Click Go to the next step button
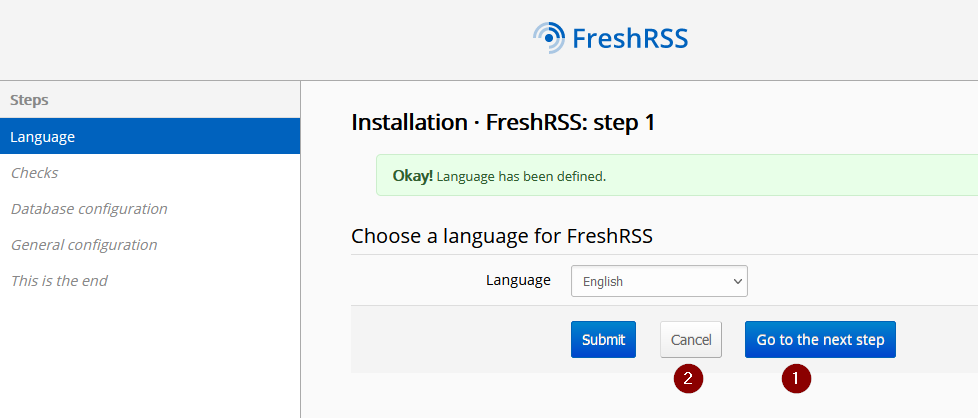The height and width of the screenshot is (418, 978). tap(820, 339)
